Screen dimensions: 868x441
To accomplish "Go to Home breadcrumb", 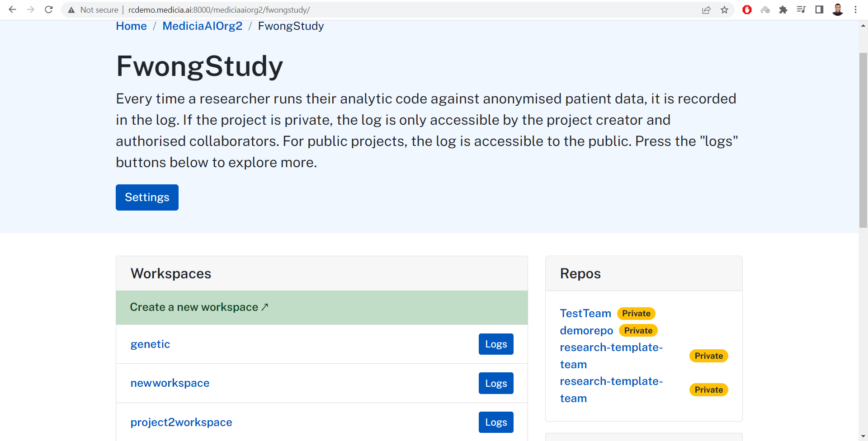I will [131, 26].
